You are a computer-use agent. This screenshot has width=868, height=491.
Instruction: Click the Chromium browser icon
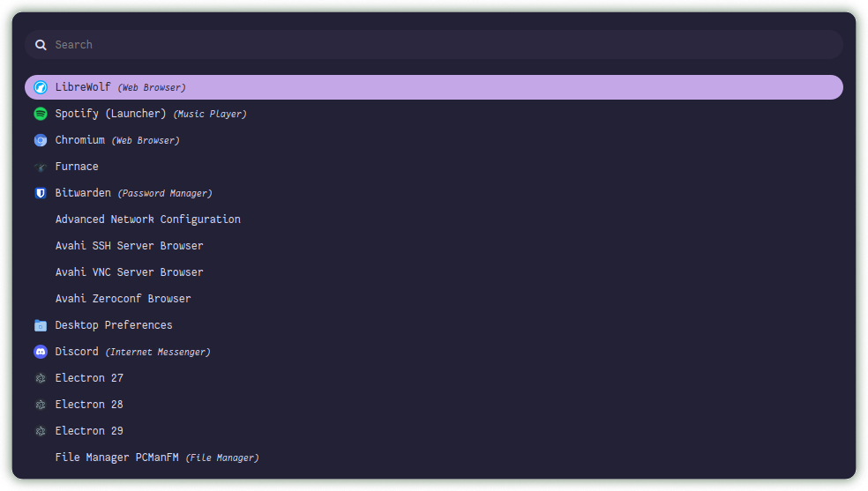pos(41,140)
